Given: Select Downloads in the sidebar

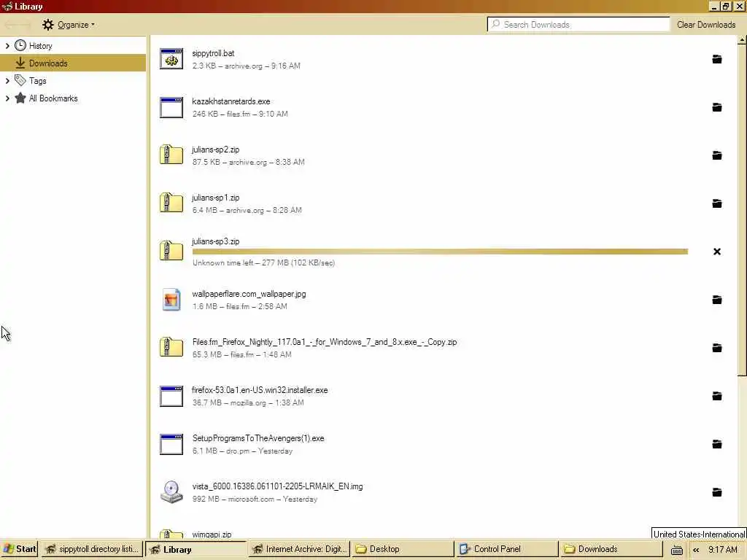Looking at the screenshot, I should [x=73, y=63].
